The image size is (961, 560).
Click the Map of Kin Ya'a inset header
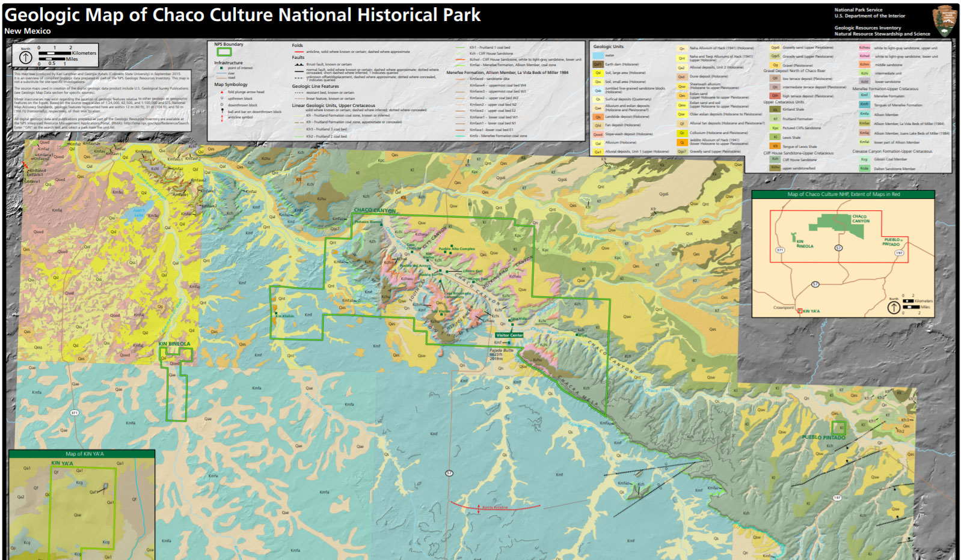(x=84, y=454)
